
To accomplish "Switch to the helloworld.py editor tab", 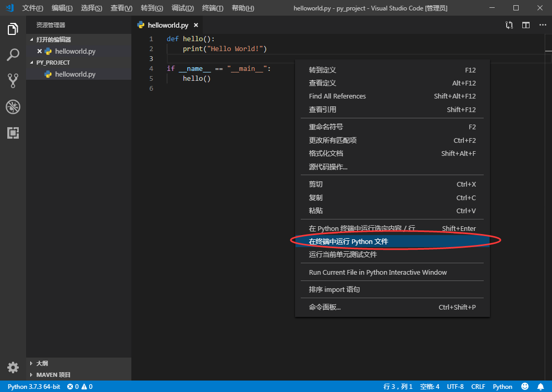I will pos(168,25).
